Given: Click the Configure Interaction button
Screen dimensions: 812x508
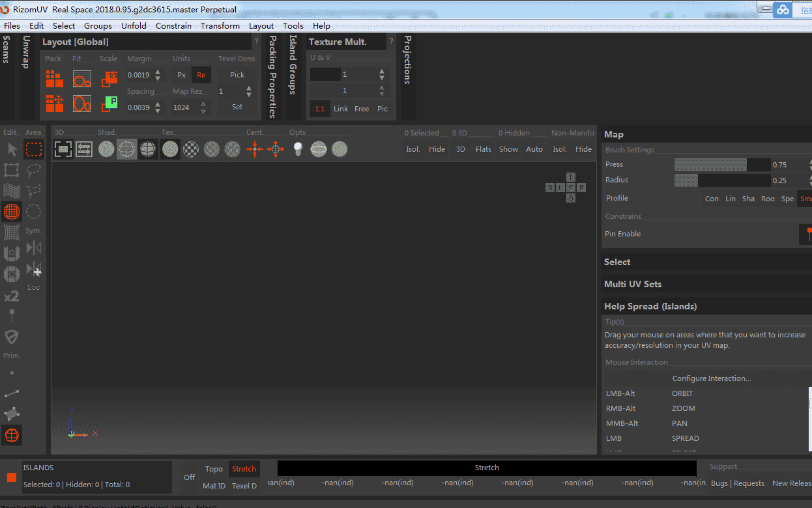Looking at the screenshot, I should (x=711, y=378).
